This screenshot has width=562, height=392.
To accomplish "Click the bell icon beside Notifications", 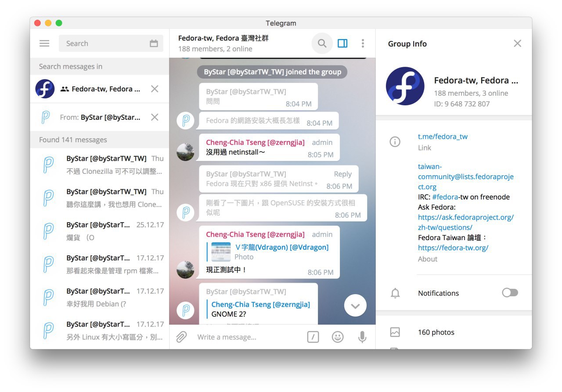I will point(395,293).
